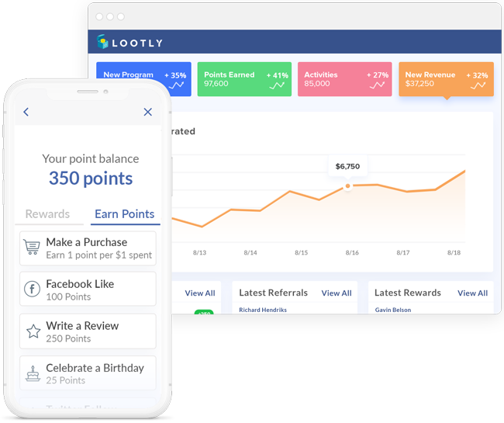Click the star icon for reviews

[33, 331]
